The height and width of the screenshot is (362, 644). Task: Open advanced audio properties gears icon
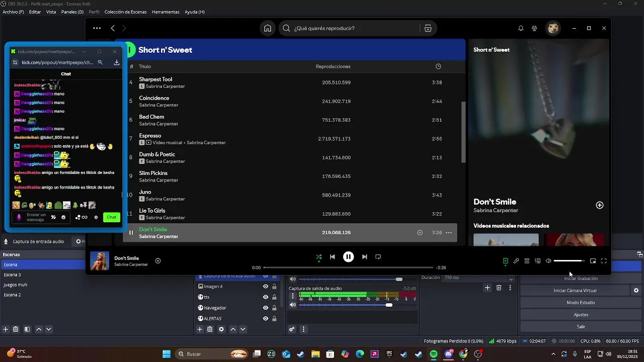(x=292, y=329)
